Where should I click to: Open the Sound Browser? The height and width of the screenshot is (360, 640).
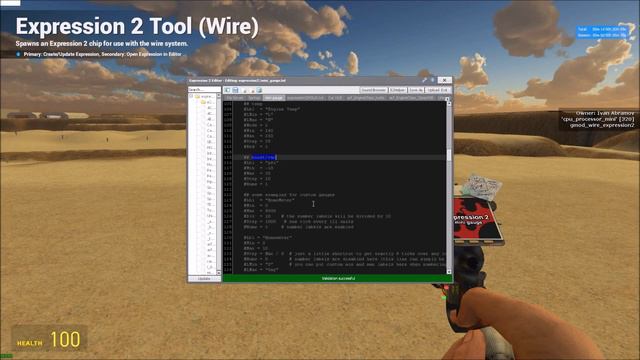click(x=373, y=90)
